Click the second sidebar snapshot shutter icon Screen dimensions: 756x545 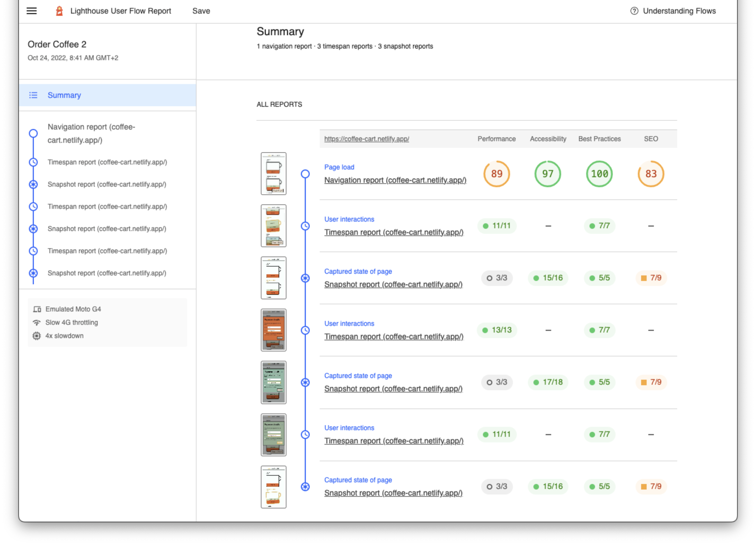click(x=33, y=229)
